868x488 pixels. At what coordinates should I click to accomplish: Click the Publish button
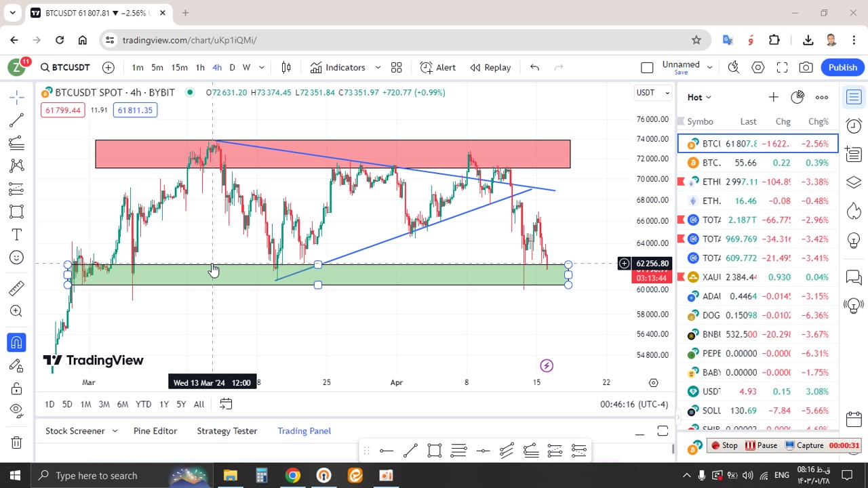tap(843, 67)
